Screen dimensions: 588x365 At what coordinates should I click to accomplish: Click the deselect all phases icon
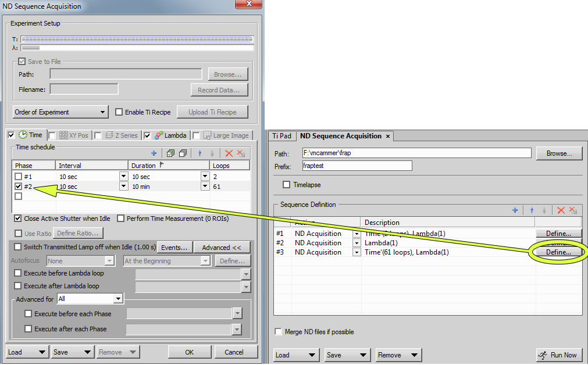183,153
